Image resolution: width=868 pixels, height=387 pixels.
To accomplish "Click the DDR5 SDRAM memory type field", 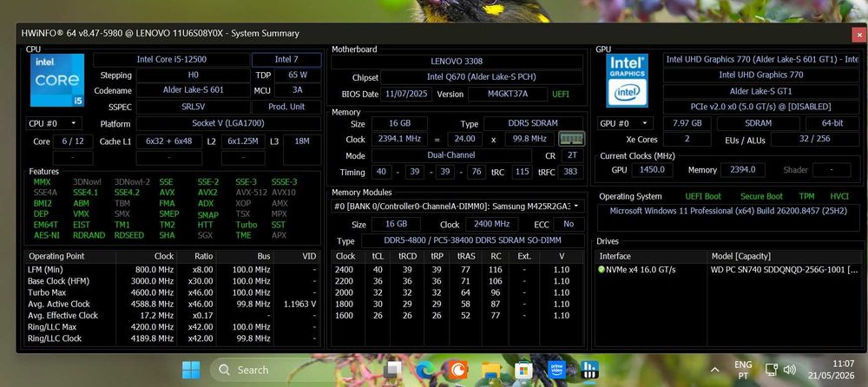I will click(533, 123).
